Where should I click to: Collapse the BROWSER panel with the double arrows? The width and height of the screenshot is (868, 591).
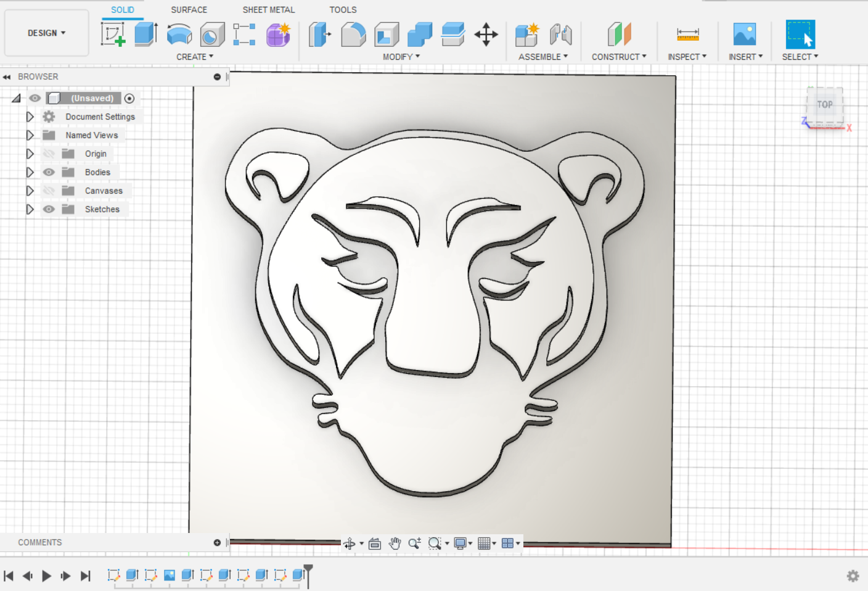pyautogui.click(x=7, y=77)
